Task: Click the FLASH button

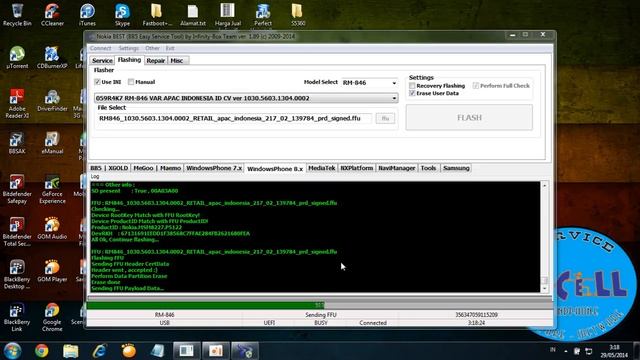Action: (469, 118)
